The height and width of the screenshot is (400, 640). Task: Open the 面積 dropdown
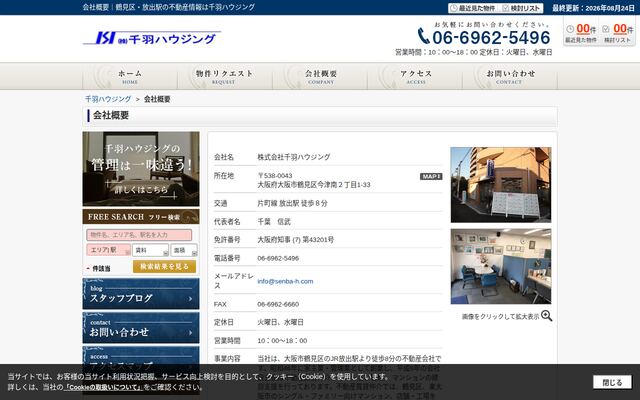coord(184,250)
